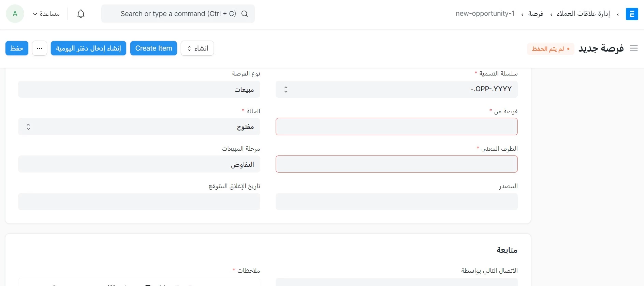Focus the search command bar
Screen dimensions: 644x286
pos(178,14)
